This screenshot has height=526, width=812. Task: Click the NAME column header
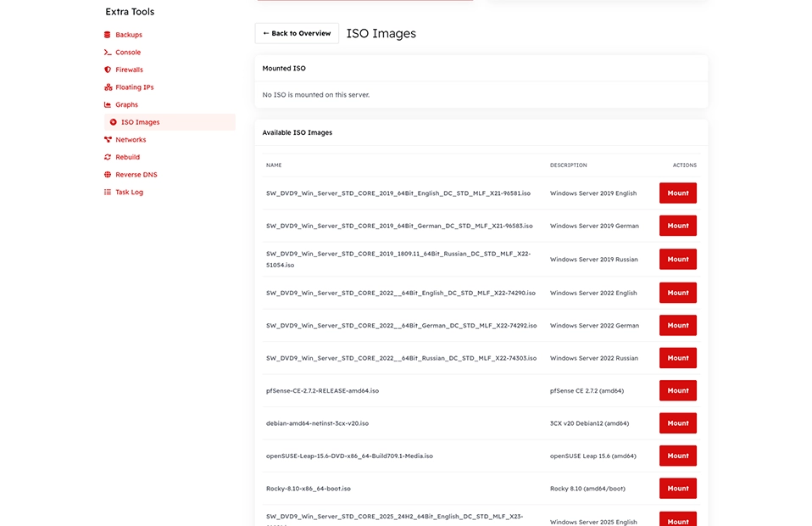[x=274, y=165]
